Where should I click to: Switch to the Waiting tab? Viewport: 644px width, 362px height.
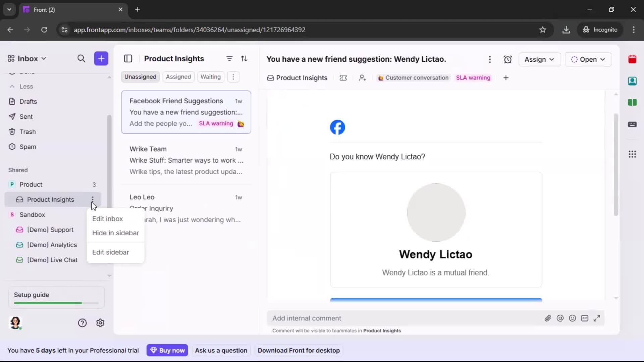pos(210,76)
